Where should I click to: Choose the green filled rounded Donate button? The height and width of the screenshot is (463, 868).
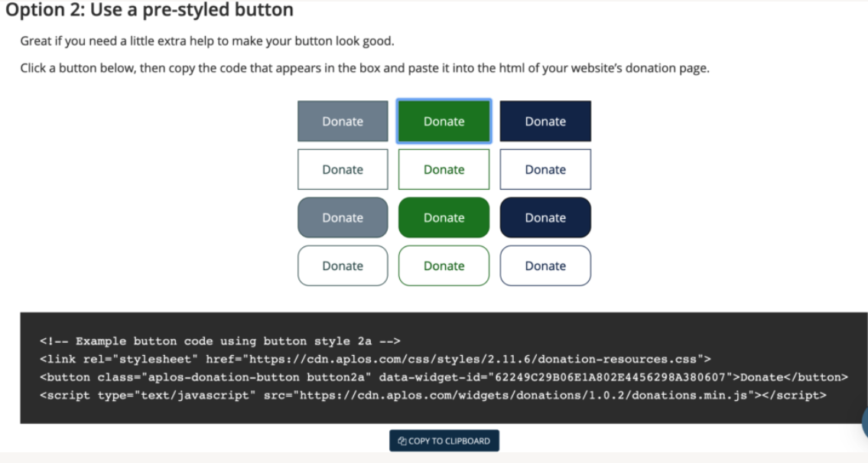(444, 217)
